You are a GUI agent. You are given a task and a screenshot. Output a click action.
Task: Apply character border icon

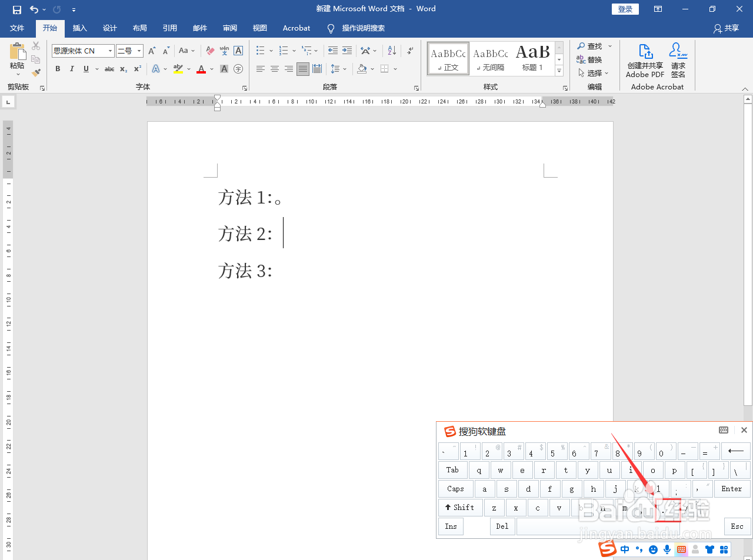tap(238, 51)
